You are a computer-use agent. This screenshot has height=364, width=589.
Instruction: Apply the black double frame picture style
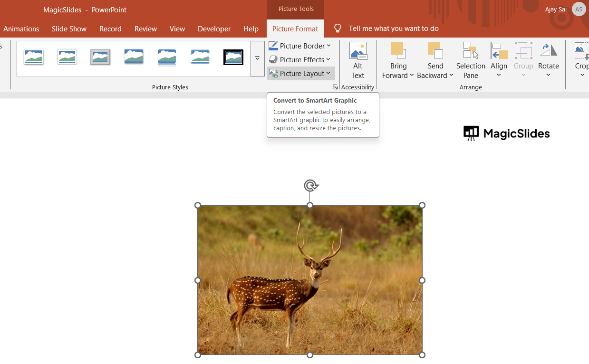(x=233, y=57)
